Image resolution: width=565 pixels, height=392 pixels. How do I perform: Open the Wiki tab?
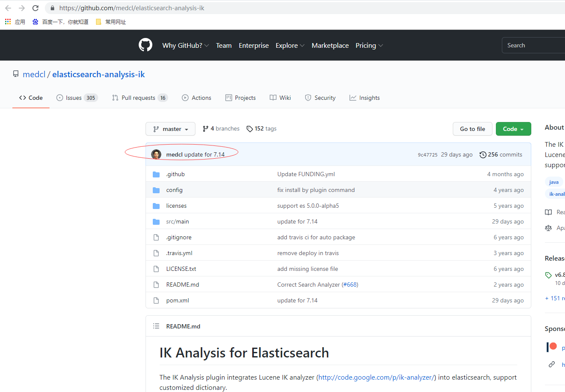[x=280, y=98]
